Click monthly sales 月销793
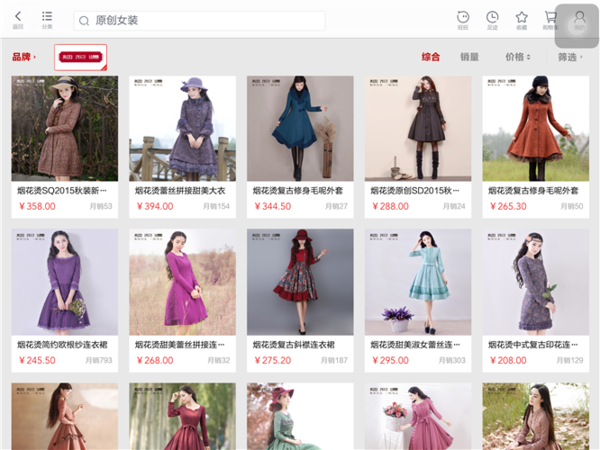Viewport: 600px width, 450px height. pyautogui.click(x=99, y=360)
